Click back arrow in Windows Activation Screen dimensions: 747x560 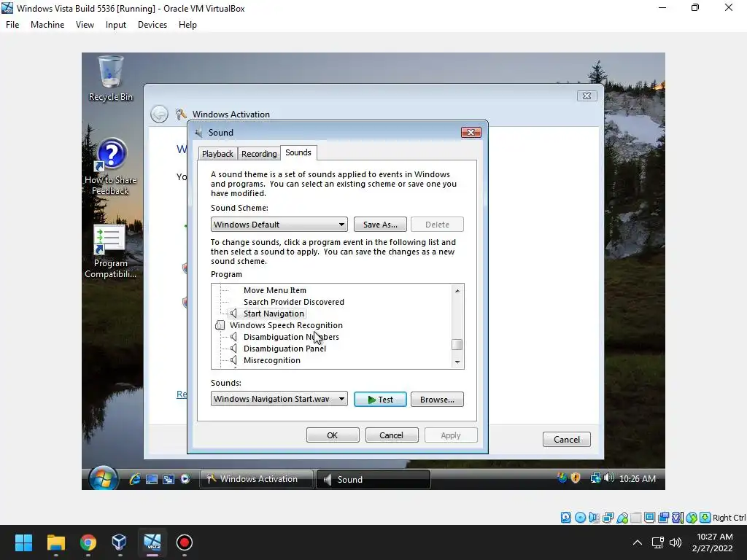(159, 114)
